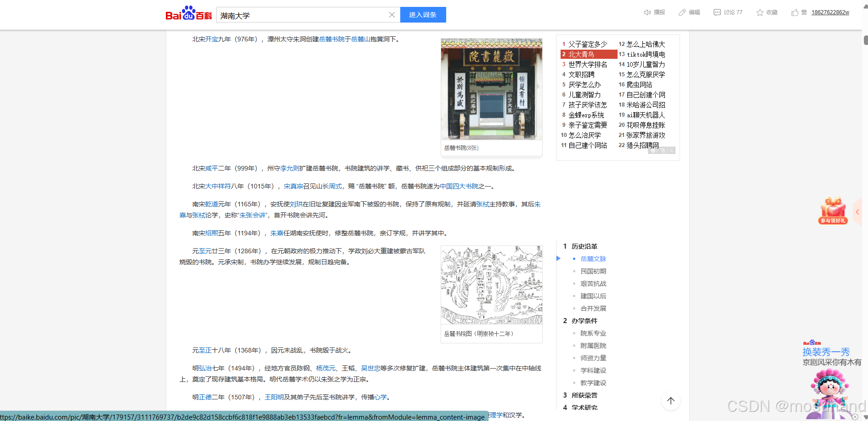Open hot search 世界大学排名
Image resolution: width=868 pixels, height=421 pixels.
tap(588, 64)
